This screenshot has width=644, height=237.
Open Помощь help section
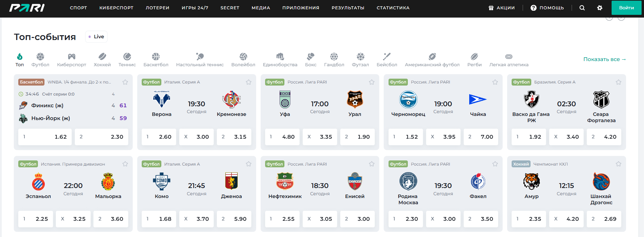click(547, 8)
